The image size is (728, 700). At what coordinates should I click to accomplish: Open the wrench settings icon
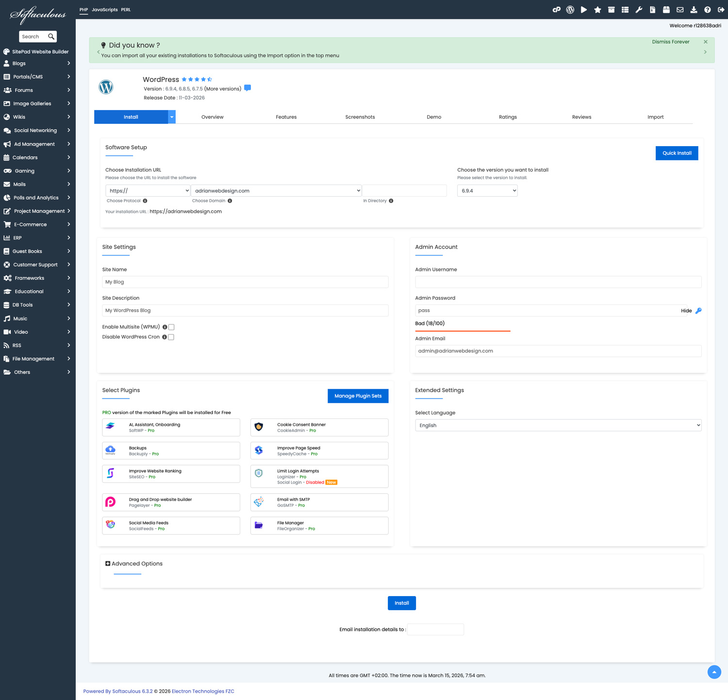click(639, 10)
